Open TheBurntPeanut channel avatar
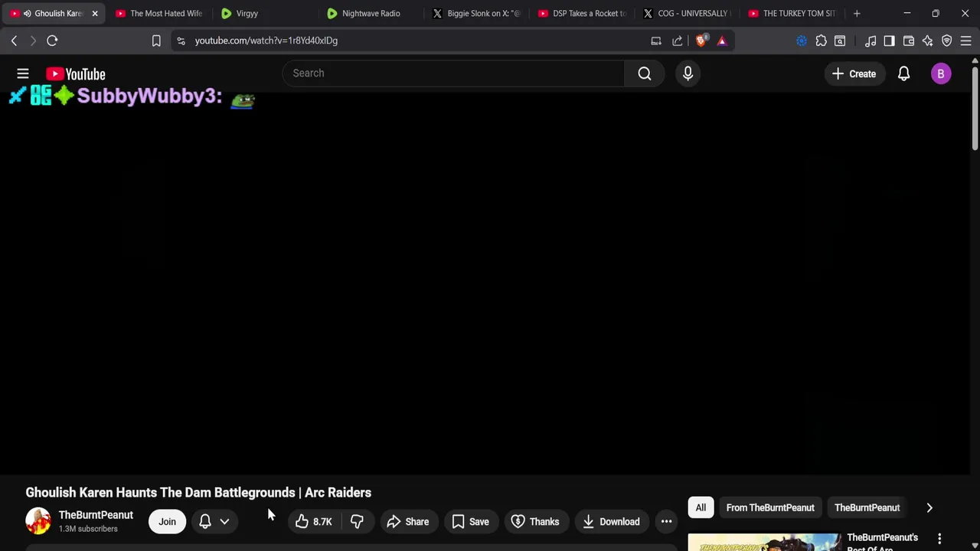Image resolution: width=980 pixels, height=551 pixels. click(38, 521)
